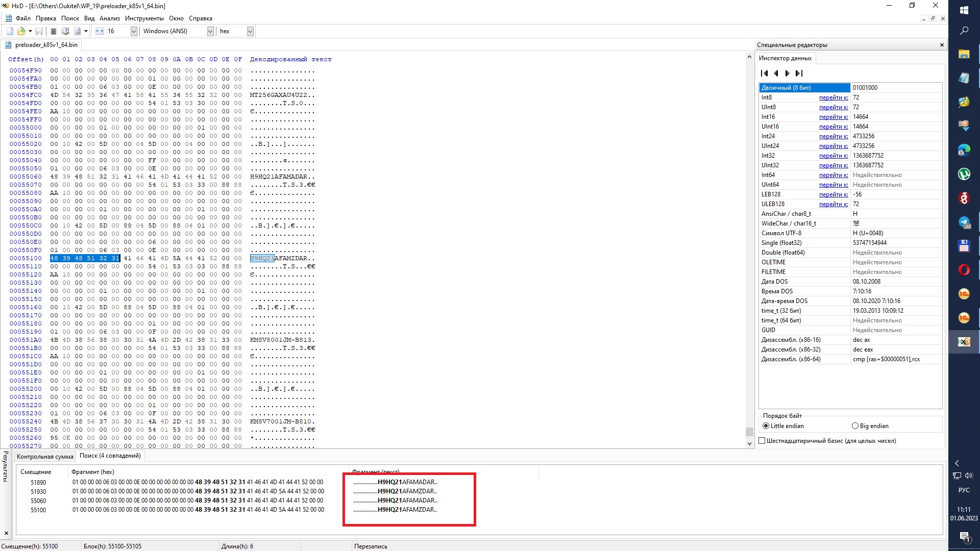Viewport: 980px width, 551px height.
Task: Open the Windows (ANSI) encoding dropdown
Action: pos(210,31)
